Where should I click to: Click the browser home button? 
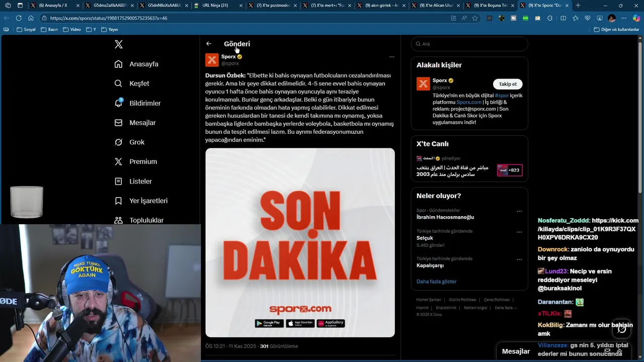[31, 18]
